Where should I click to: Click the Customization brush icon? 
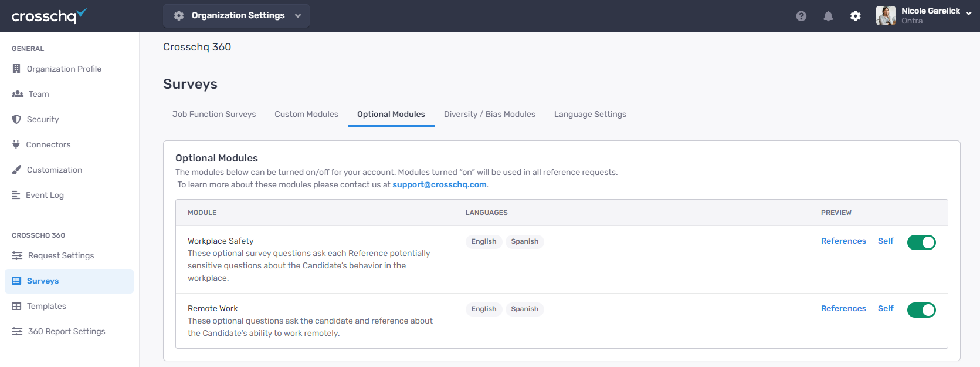click(16, 170)
